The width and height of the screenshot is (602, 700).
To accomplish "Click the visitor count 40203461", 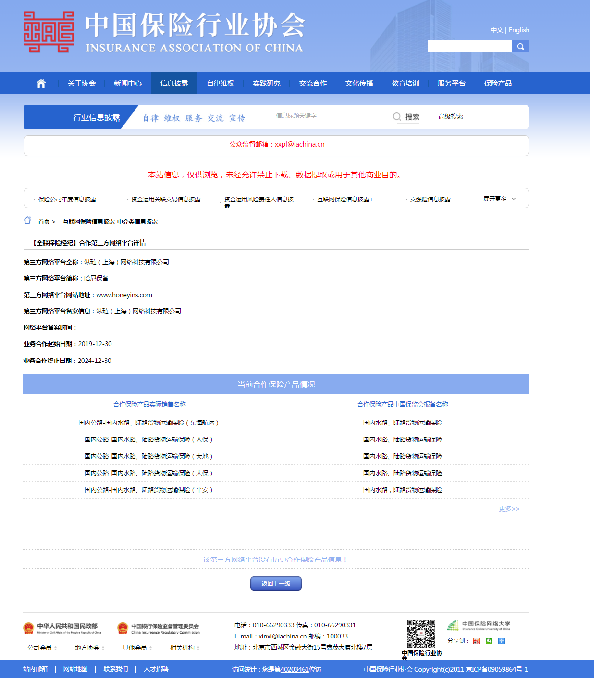I will coord(295,669).
